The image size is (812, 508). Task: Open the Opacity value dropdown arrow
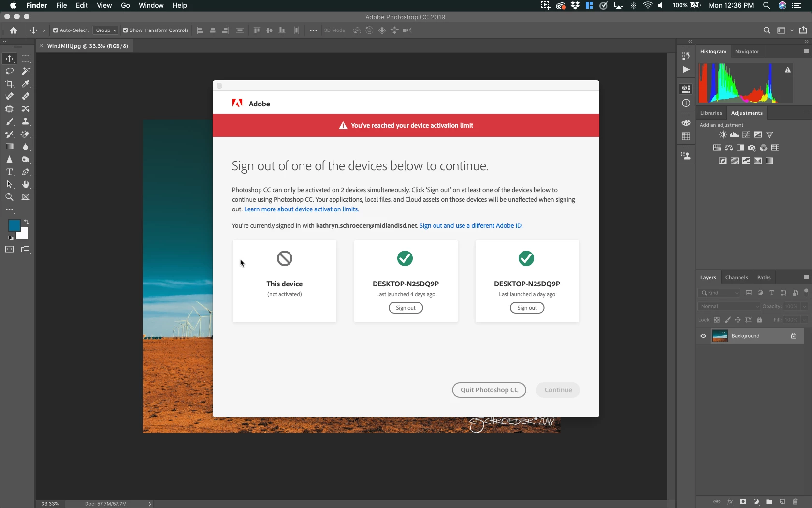pyautogui.click(x=804, y=306)
